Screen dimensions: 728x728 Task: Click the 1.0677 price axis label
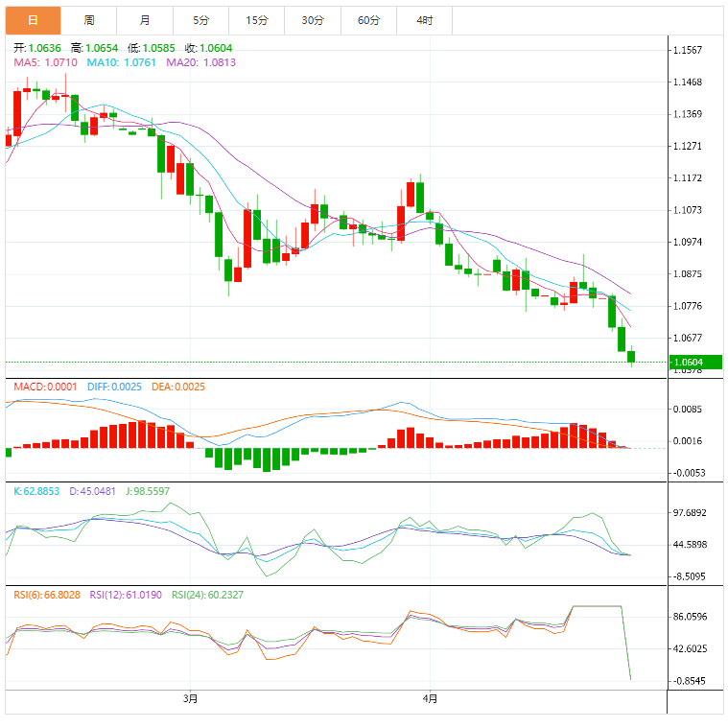click(x=688, y=338)
